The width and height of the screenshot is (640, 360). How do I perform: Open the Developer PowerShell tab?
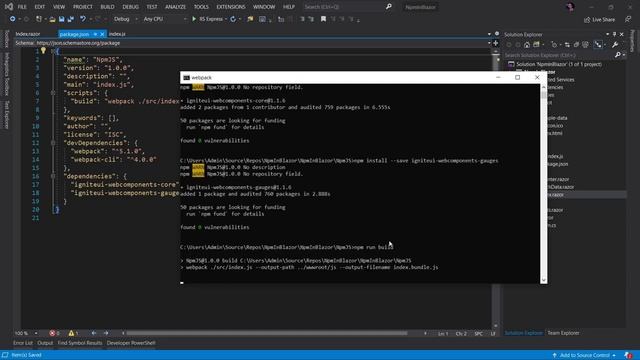(131, 343)
